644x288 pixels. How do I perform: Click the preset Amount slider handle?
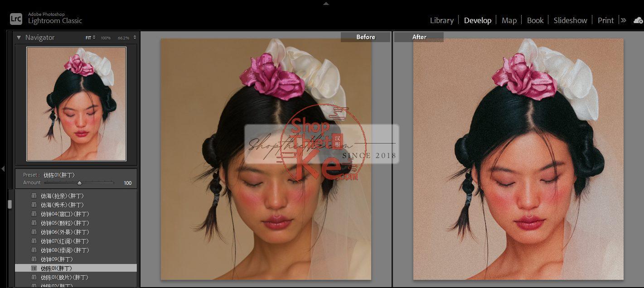tap(79, 183)
